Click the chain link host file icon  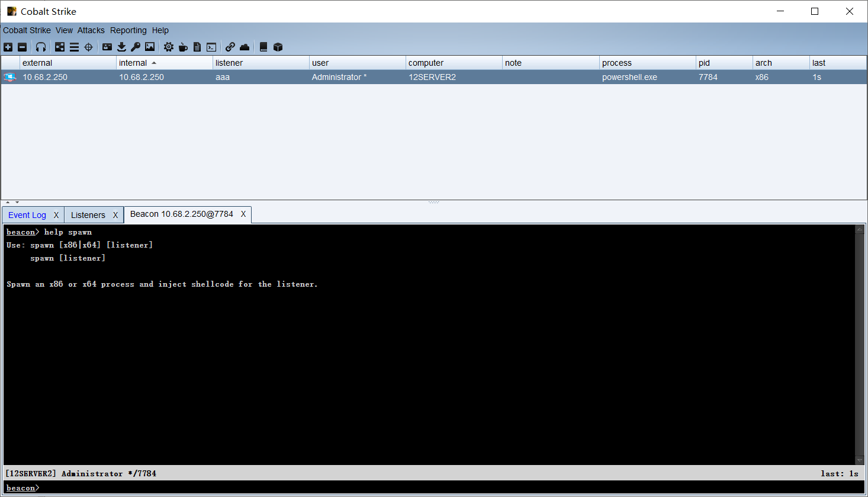230,47
